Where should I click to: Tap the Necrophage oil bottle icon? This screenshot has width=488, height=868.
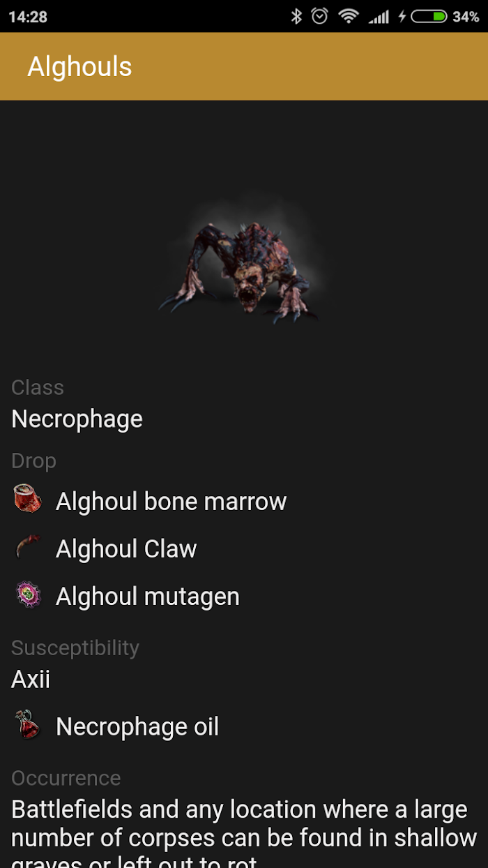coord(28,725)
